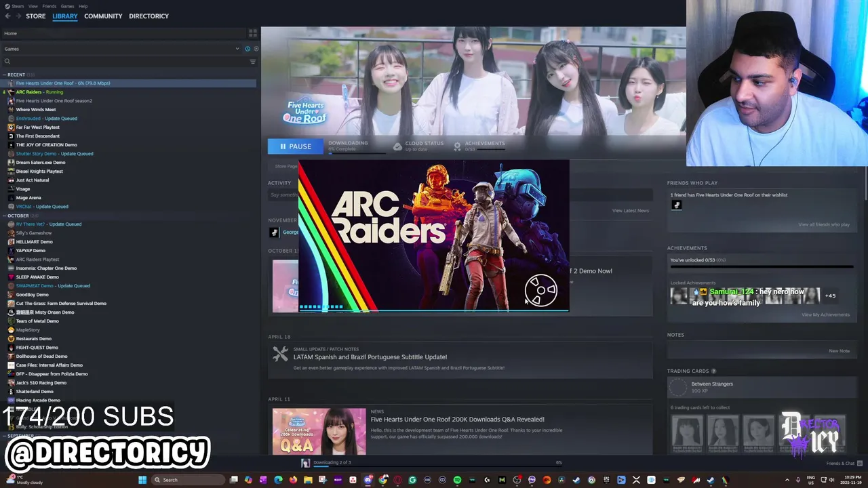Click the Windows taskbar Search box

tap(189, 480)
